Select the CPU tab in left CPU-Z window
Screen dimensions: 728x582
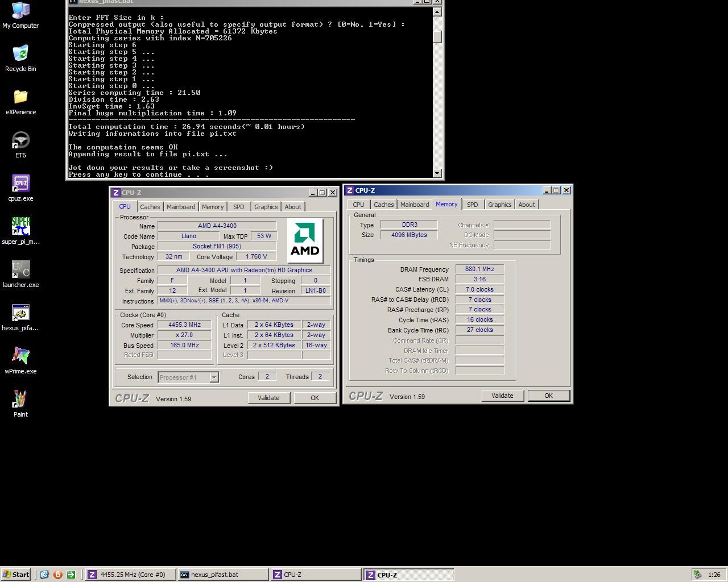pyautogui.click(x=125, y=206)
